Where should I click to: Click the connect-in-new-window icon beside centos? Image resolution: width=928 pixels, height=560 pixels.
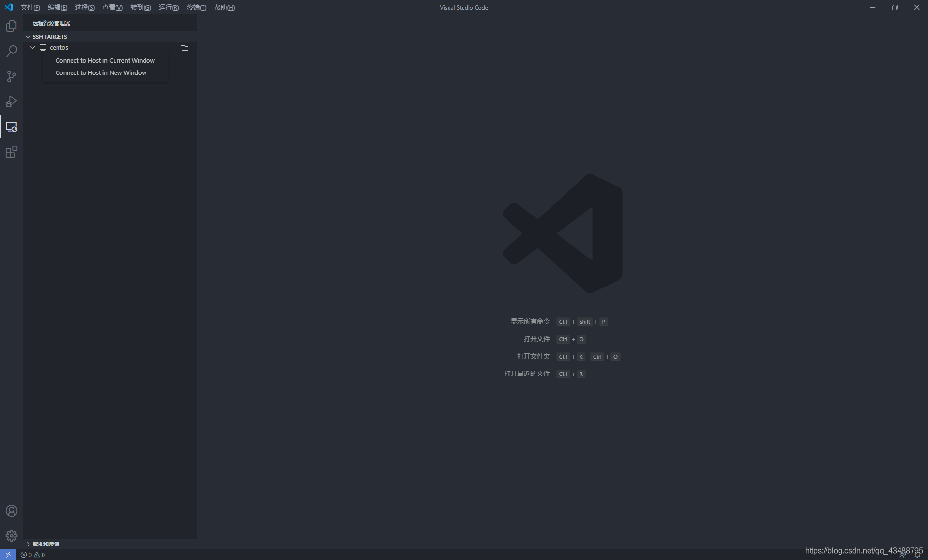click(185, 47)
